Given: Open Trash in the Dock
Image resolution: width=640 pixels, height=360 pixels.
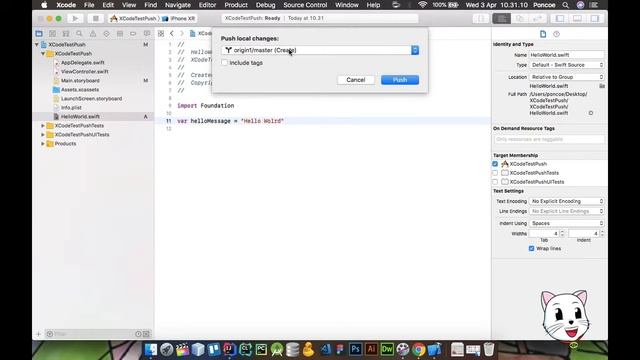Looking at the screenshot, I should tap(489, 349).
